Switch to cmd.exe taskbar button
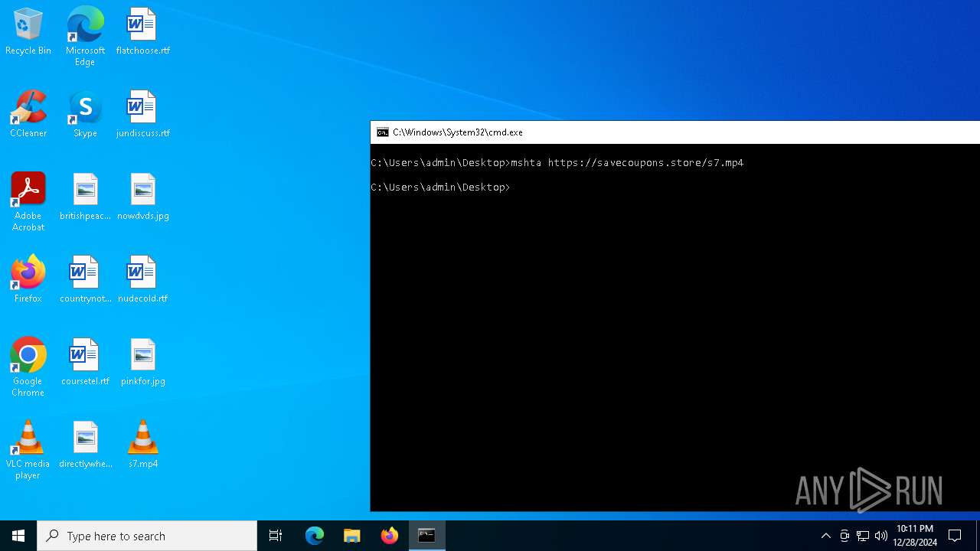This screenshot has height=551, width=980. click(427, 536)
